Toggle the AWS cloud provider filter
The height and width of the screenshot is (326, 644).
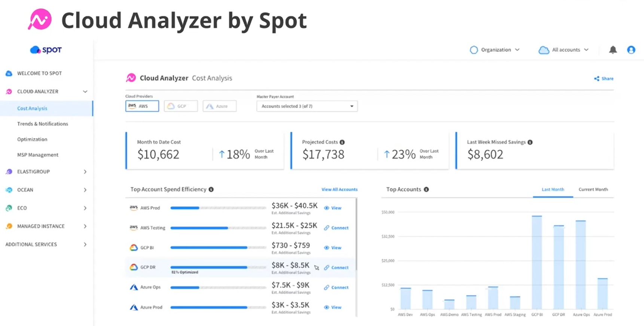pos(142,106)
